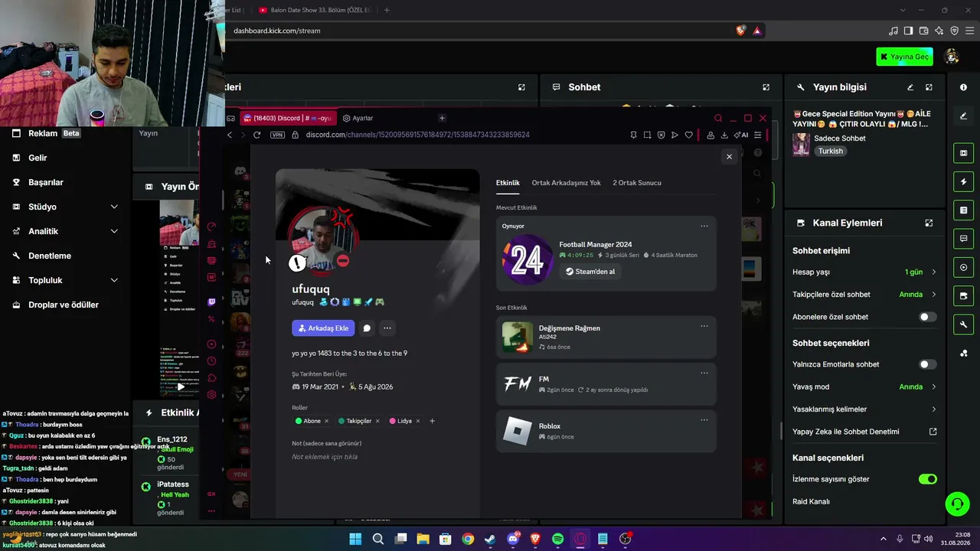
Task: Open Steam from the Windows taskbar
Action: tap(490, 539)
